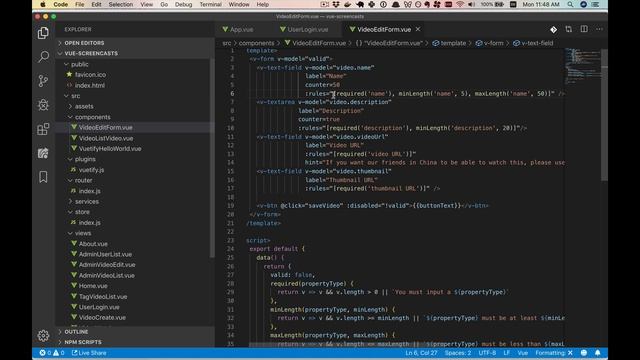Open the Terminal menu
640x360 pixels.
click(x=211, y=4)
